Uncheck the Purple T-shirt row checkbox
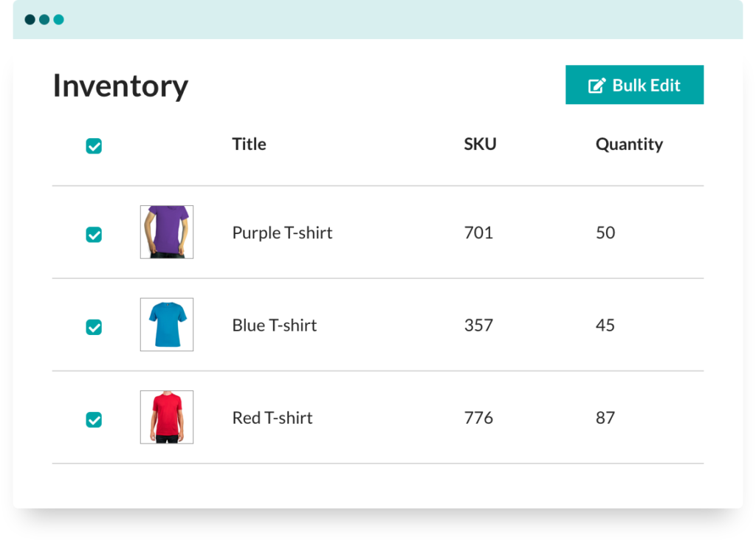The image size is (756, 541). (x=94, y=235)
